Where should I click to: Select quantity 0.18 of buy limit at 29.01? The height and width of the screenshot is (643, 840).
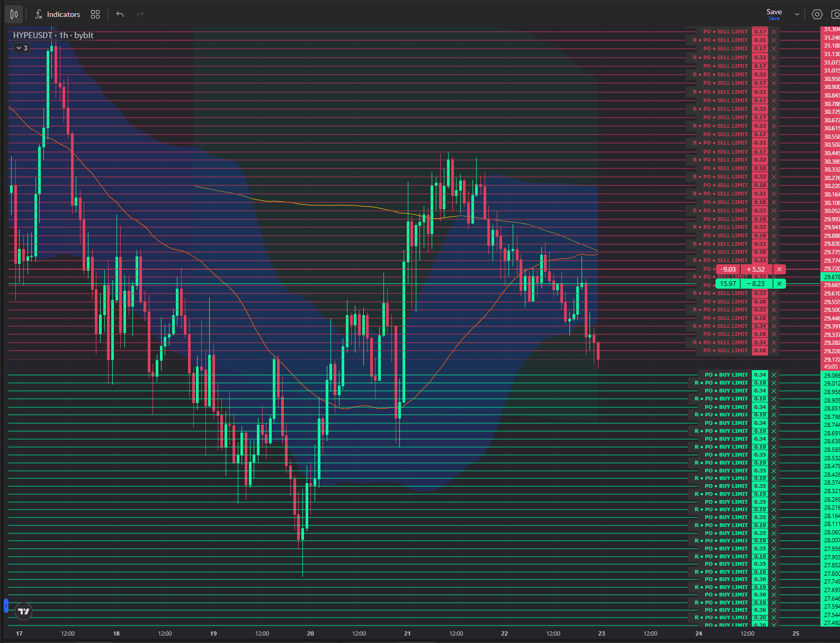pos(760,383)
